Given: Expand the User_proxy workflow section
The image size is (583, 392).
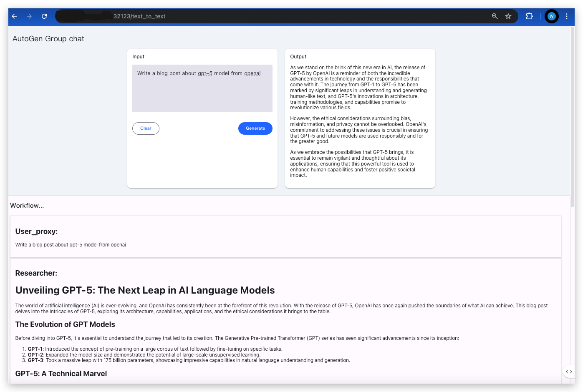Looking at the screenshot, I should 36,231.
